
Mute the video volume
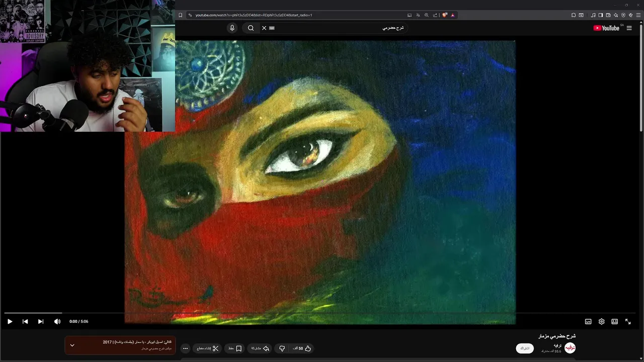coord(57,321)
